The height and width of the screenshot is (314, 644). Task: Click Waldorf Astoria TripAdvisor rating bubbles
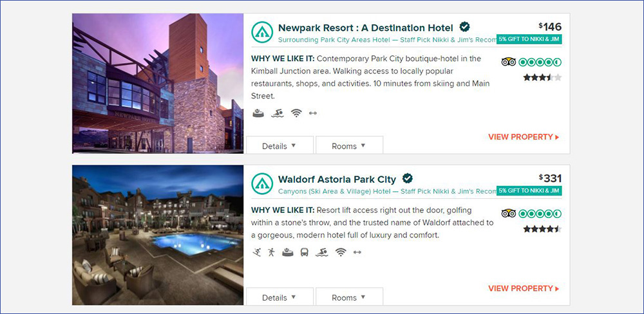point(540,214)
